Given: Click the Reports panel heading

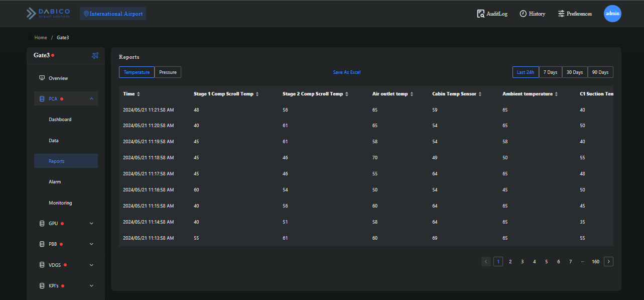Looking at the screenshot, I should coord(129,57).
